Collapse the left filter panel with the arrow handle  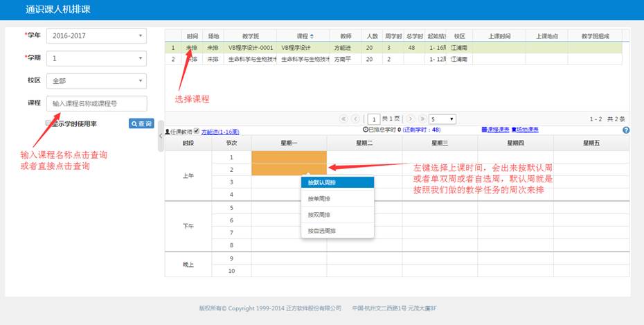tap(161, 135)
